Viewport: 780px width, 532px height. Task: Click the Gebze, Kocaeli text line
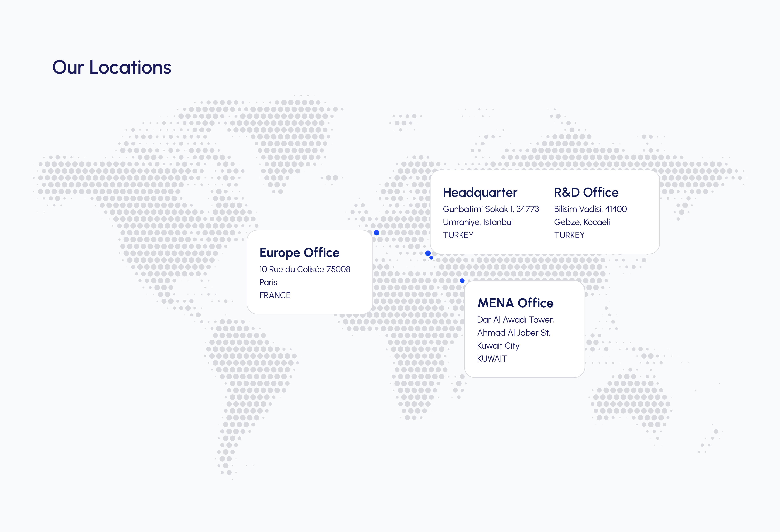[x=582, y=222]
